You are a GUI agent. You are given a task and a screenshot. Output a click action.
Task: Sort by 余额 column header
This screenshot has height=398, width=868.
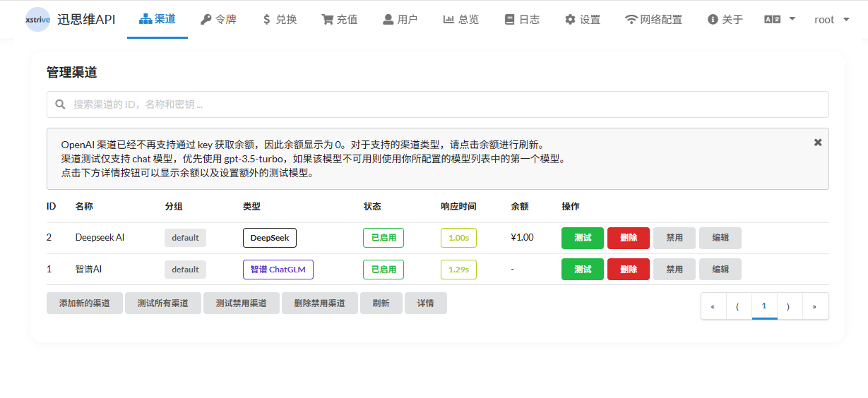click(520, 207)
